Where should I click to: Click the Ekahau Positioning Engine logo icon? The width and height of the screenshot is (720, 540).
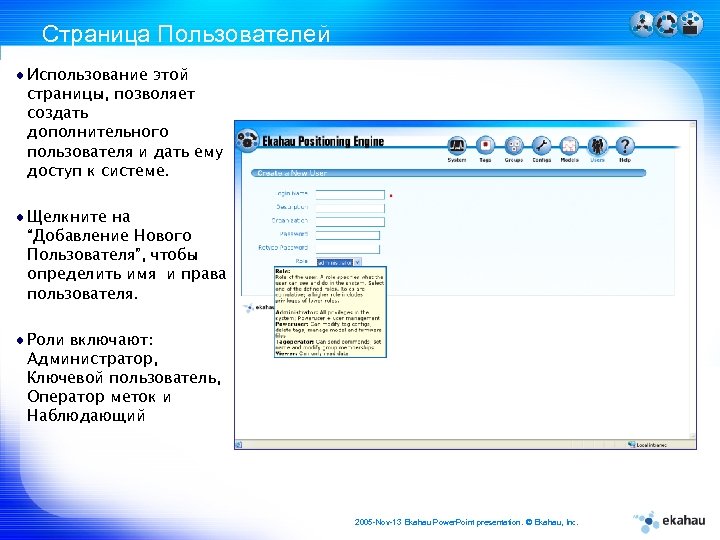point(248,140)
